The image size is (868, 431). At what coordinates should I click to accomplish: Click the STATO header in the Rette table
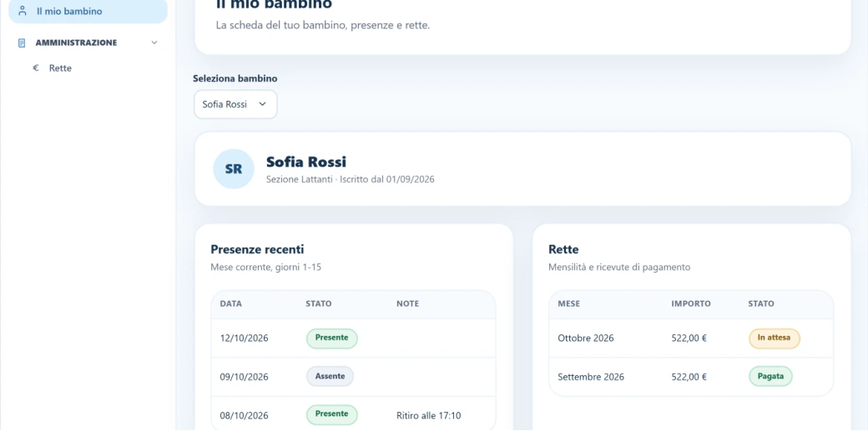pos(761,303)
